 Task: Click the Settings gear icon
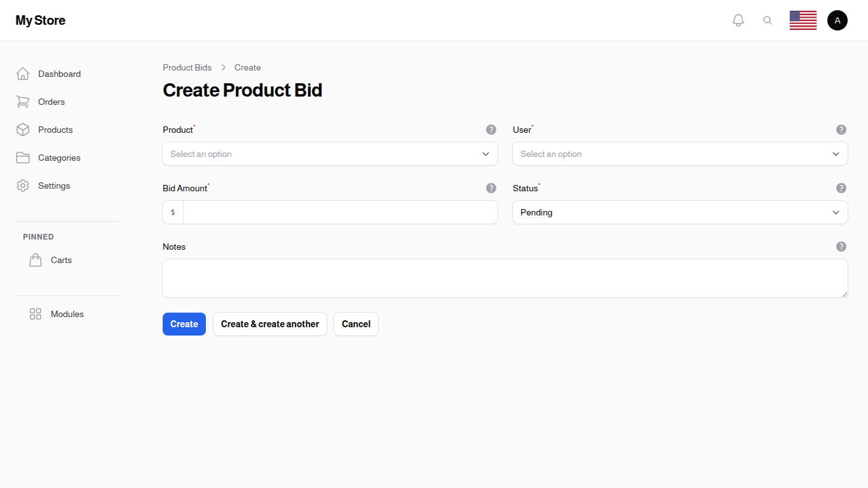point(23,186)
